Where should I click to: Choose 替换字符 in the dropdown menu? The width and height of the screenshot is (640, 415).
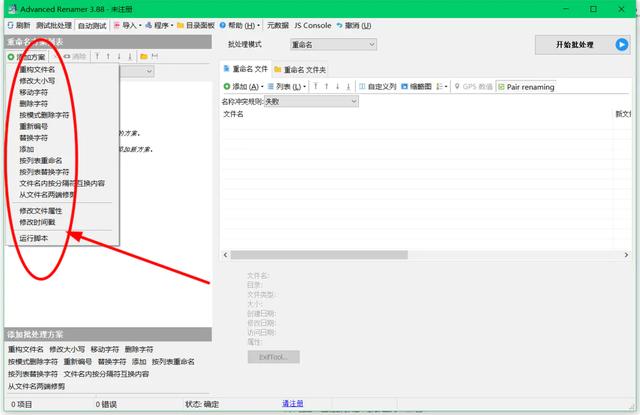[x=33, y=138]
